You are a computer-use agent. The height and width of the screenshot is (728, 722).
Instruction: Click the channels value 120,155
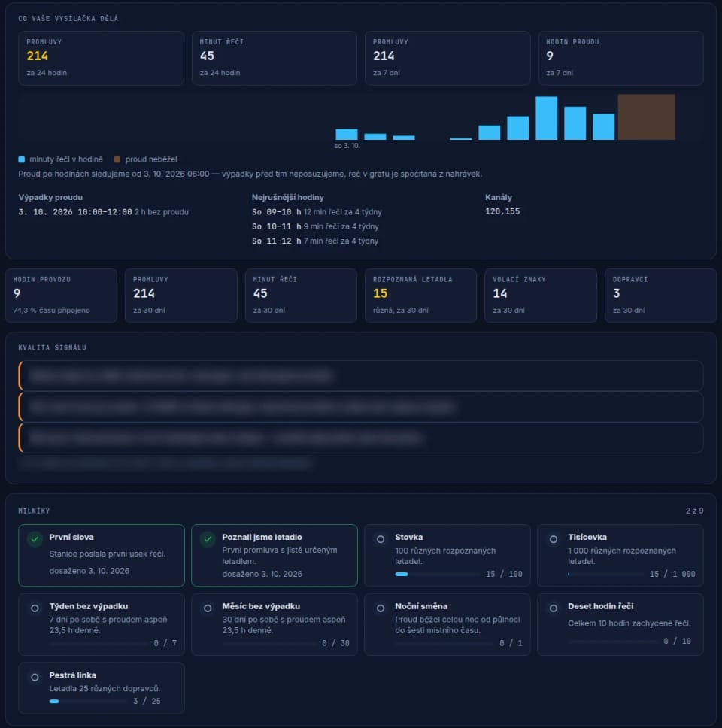pos(502,211)
